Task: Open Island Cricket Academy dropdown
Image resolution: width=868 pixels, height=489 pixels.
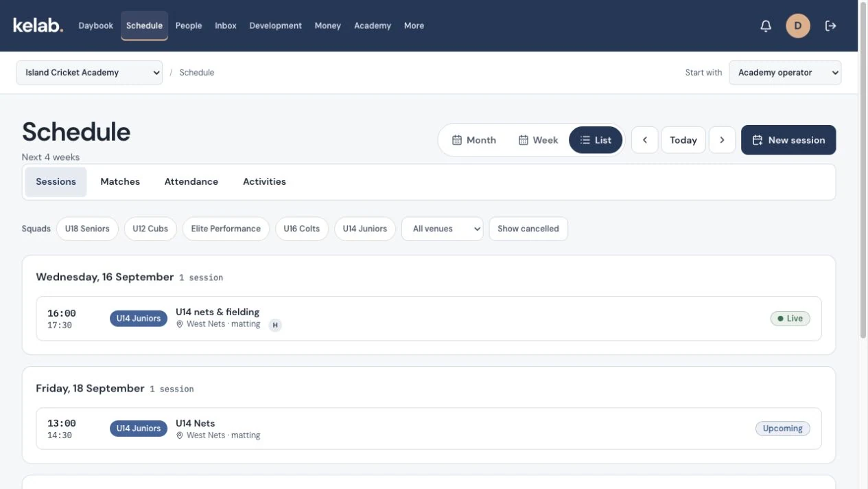Action: [x=89, y=73]
